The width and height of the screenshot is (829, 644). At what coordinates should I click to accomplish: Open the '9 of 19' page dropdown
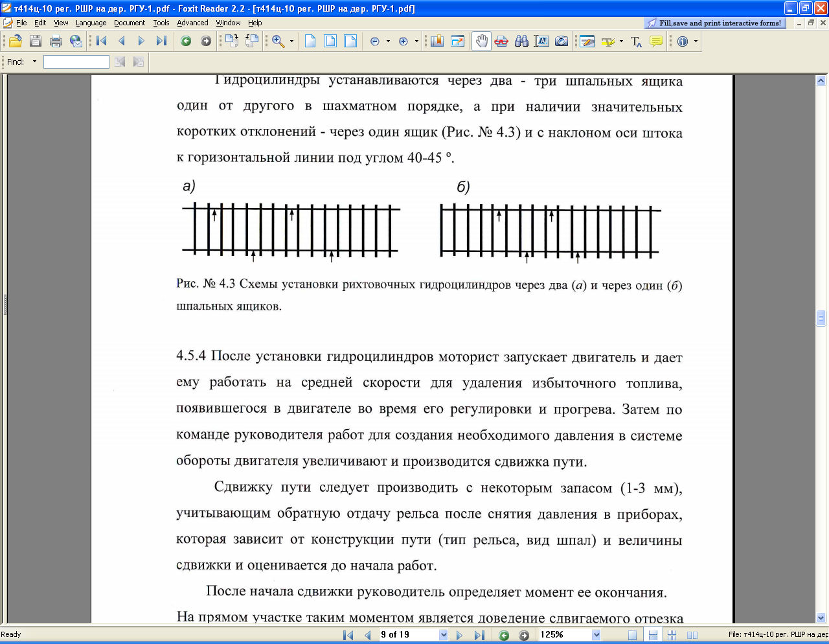444,635
